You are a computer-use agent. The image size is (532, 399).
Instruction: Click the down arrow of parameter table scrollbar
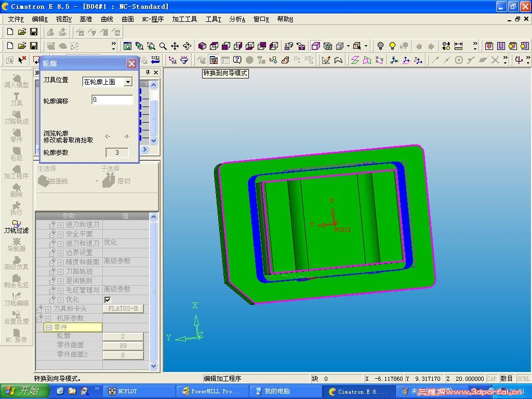tap(153, 366)
